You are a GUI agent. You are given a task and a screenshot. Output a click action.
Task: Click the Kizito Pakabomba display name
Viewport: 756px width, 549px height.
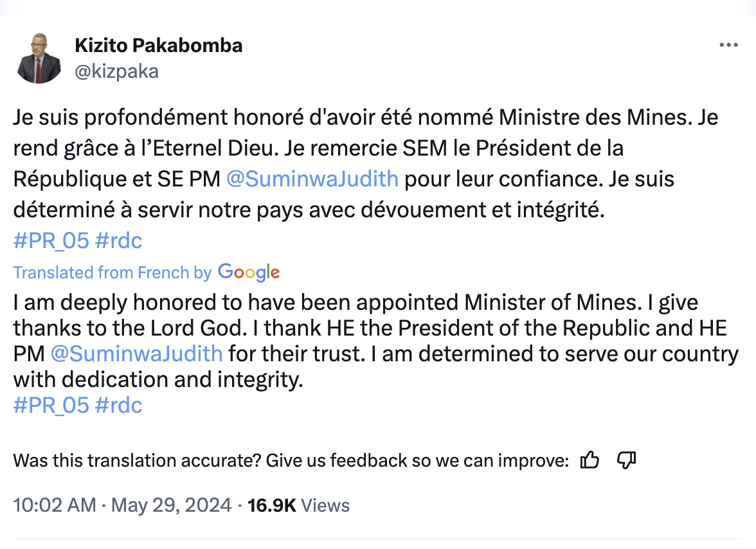pyautogui.click(x=159, y=46)
